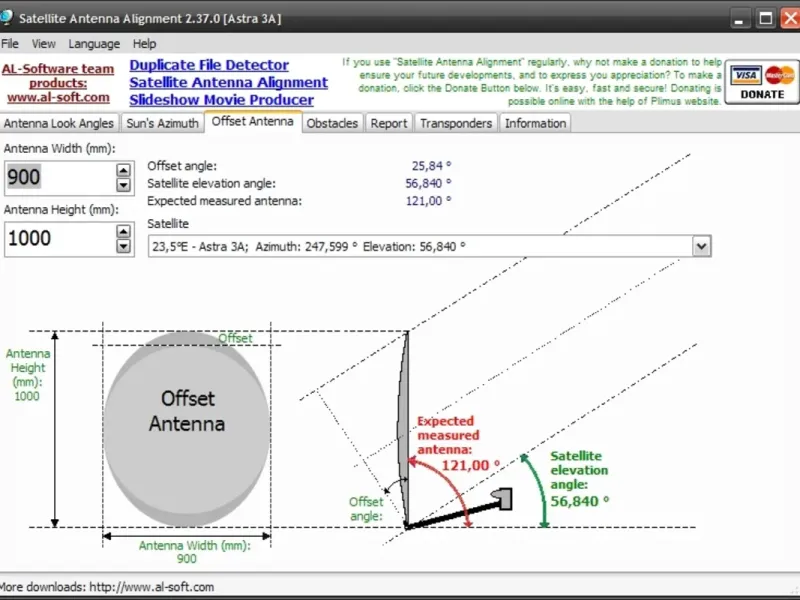The width and height of the screenshot is (800, 600).
Task: Click the green donation message text
Action: (x=532, y=82)
